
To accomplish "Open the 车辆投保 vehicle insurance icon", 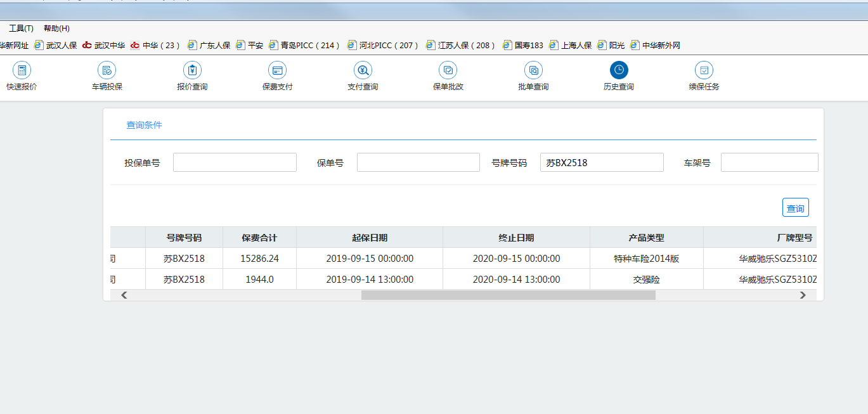I will [107, 71].
